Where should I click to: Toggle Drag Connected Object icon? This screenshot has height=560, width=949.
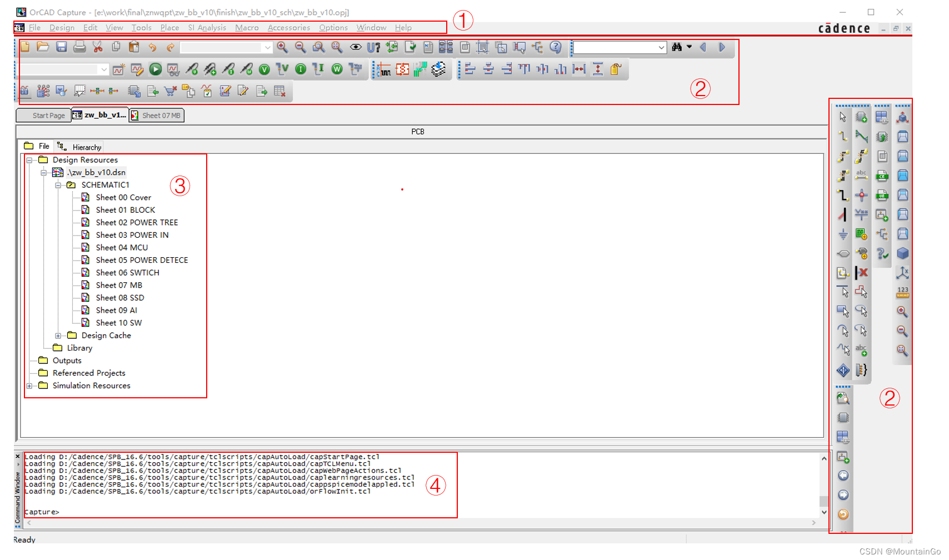click(x=519, y=47)
